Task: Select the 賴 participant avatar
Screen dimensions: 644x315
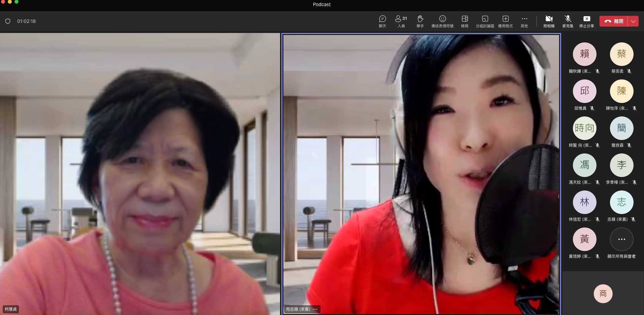Action: (585, 54)
